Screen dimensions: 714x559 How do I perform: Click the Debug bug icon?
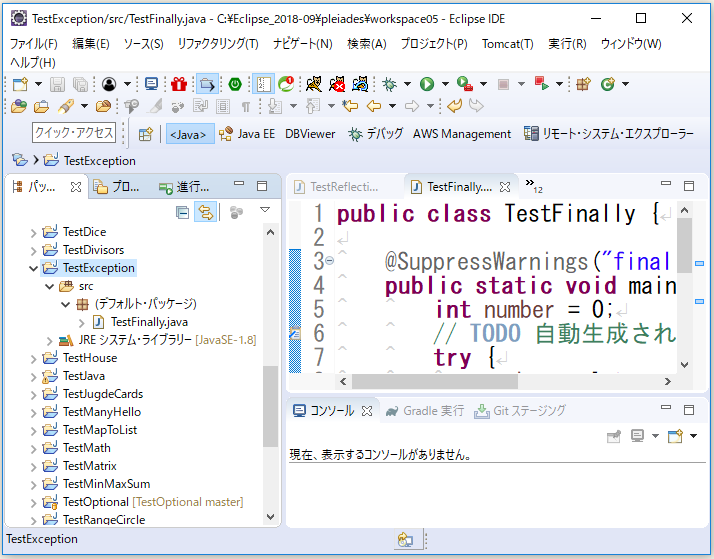(x=390, y=84)
